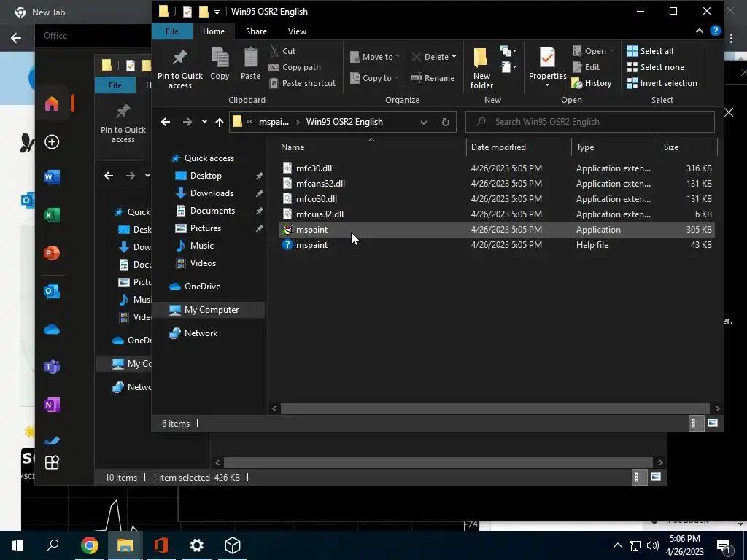Select Network in navigation pane
This screenshot has height=560, width=747.
click(x=201, y=333)
